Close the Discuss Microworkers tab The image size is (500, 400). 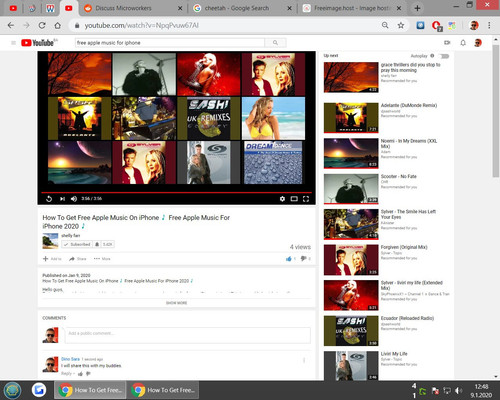click(180, 8)
